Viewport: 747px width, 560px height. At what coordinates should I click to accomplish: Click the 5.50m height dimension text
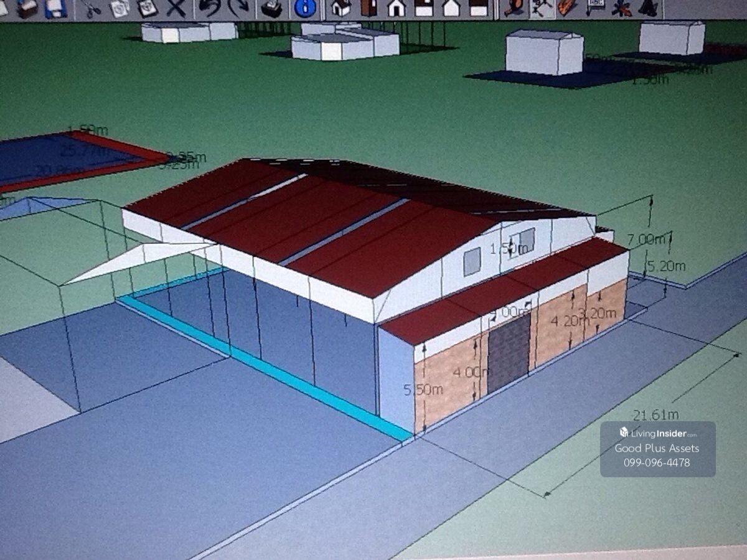tap(423, 390)
